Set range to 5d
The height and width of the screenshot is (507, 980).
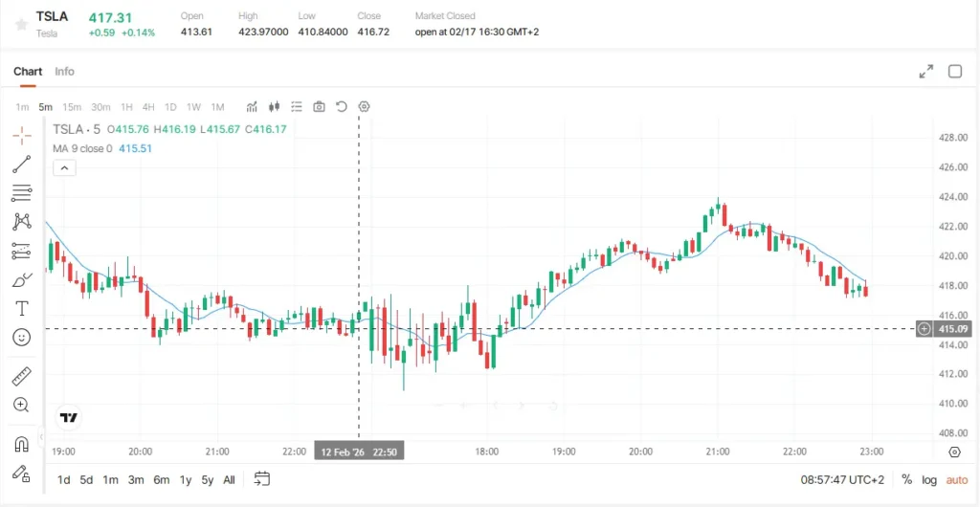(x=86, y=480)
